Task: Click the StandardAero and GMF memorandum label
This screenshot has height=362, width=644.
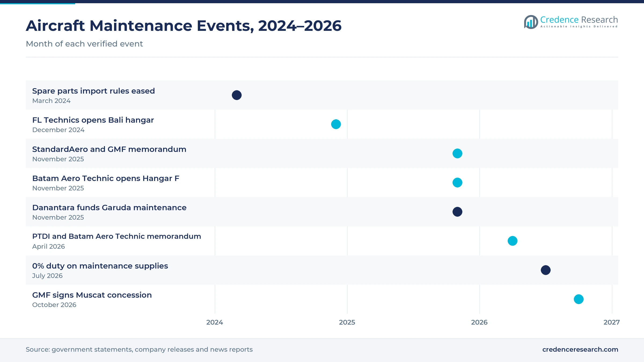Action: (109, 149)
